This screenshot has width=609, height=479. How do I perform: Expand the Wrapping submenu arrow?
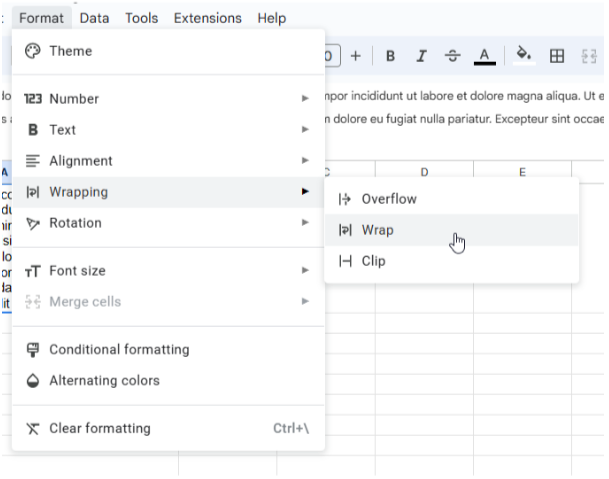tap(305, 191)
